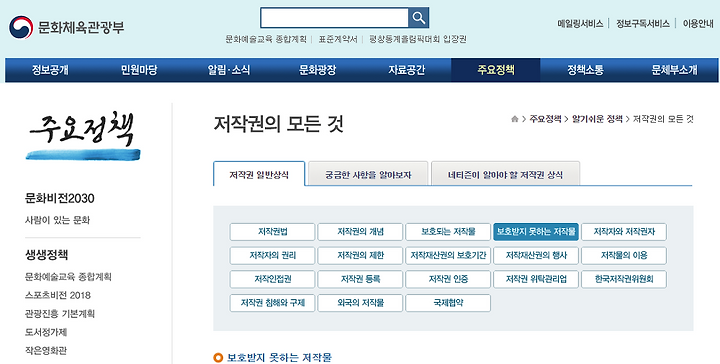
Task: Click the 저작권법 button
Action: pyautogui.click(x=272, y=232)
